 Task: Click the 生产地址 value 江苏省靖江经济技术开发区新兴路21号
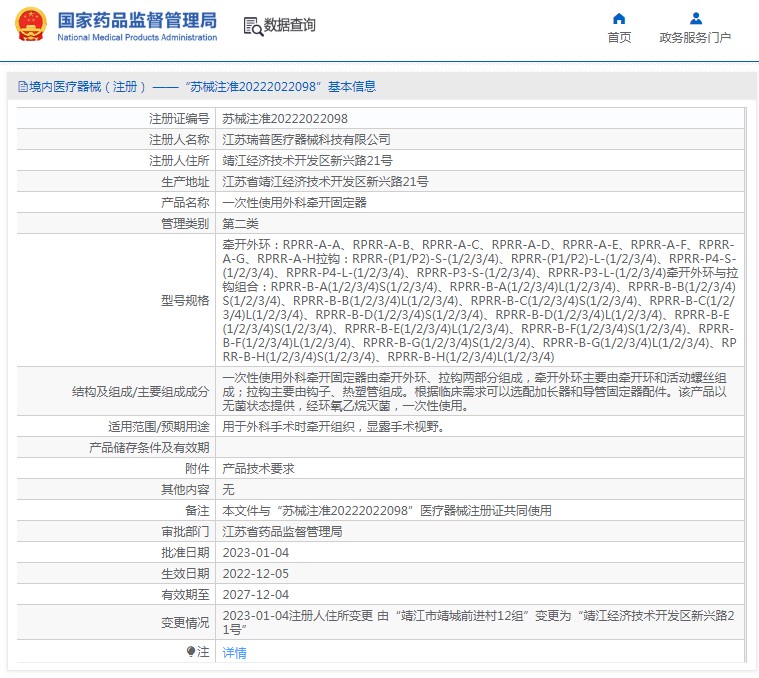[x=325, y=181]
